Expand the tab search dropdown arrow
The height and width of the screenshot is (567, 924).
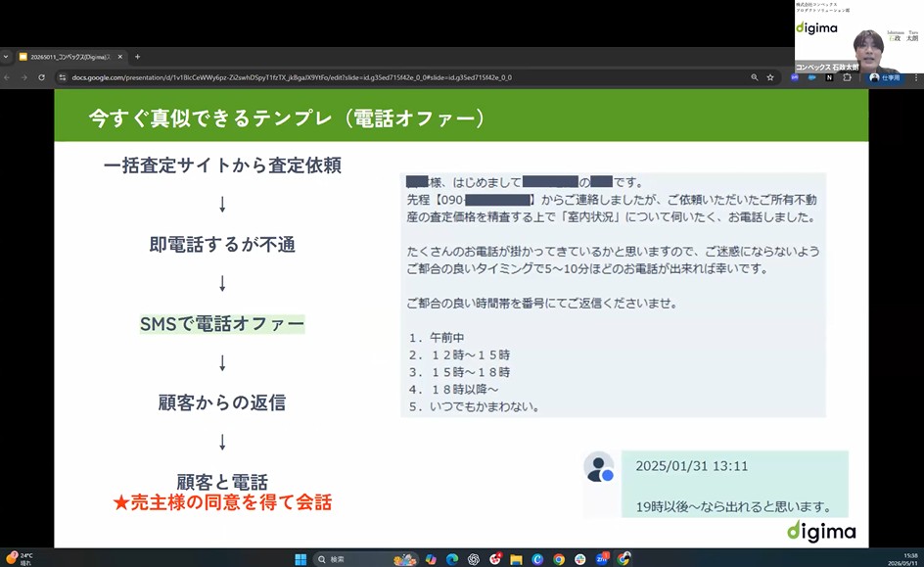(x=6, y=57)
